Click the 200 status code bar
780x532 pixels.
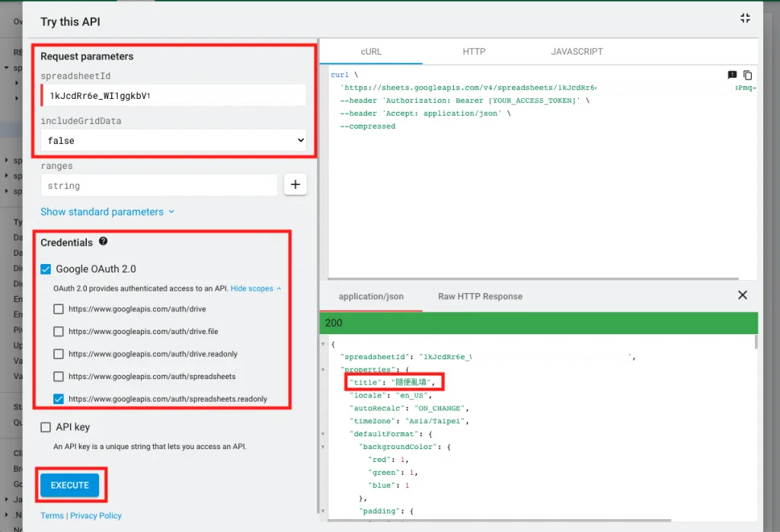(x=539, y=323)
